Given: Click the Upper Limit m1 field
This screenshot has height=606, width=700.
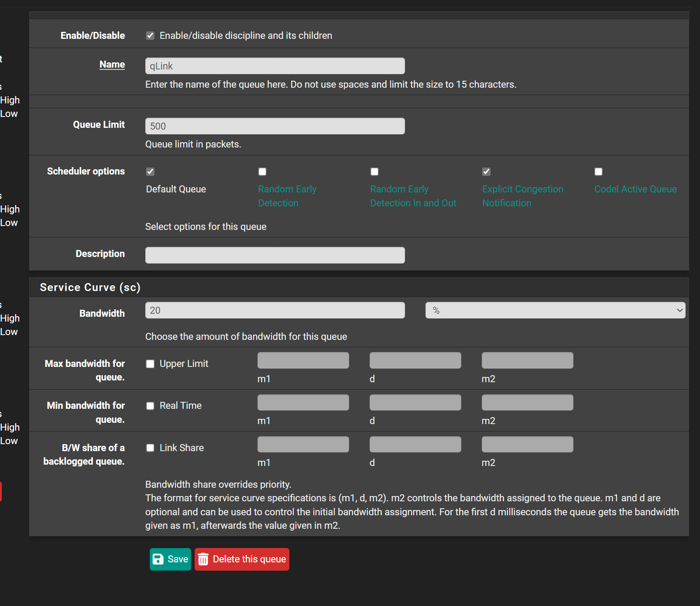Looking at the screenshot, I should (x=303, y=360).
